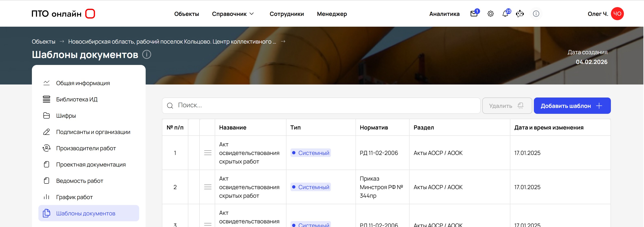644x227 pixels.
Task: Click the Библиотека ИД list icon
Action: 47,99
